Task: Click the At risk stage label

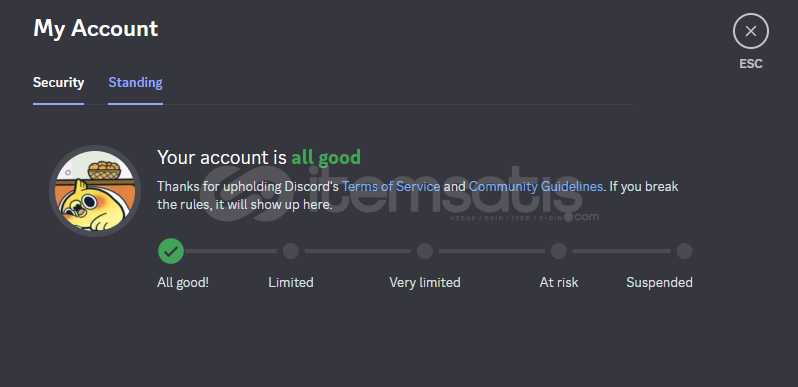Action: [559, 282]
